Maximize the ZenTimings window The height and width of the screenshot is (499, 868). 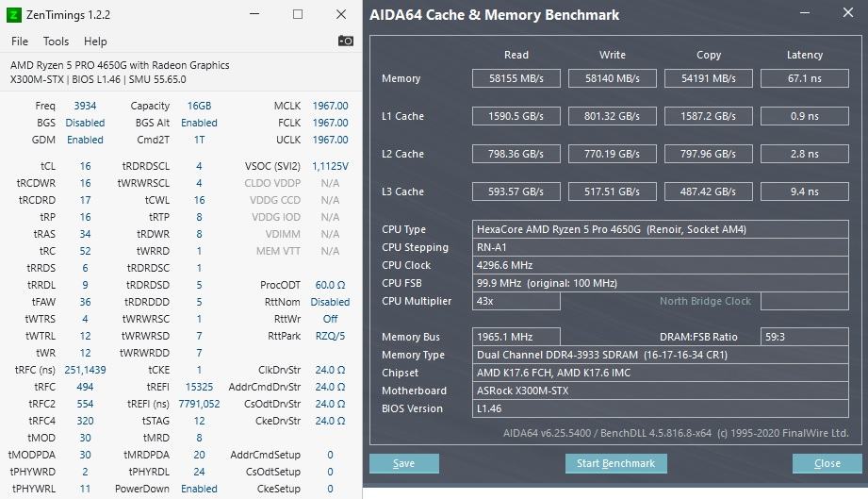tap(298, 14)
